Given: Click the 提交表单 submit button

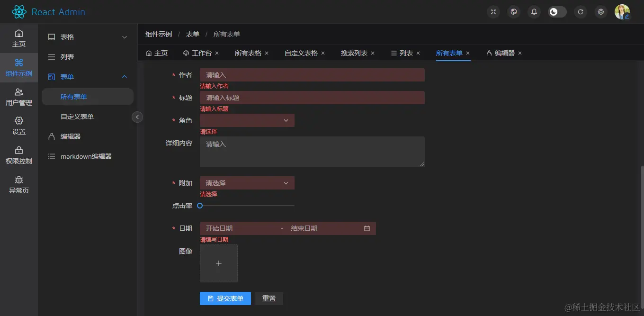Looking at the screenshot, I should pyautogui.click(x=225, y=298).
